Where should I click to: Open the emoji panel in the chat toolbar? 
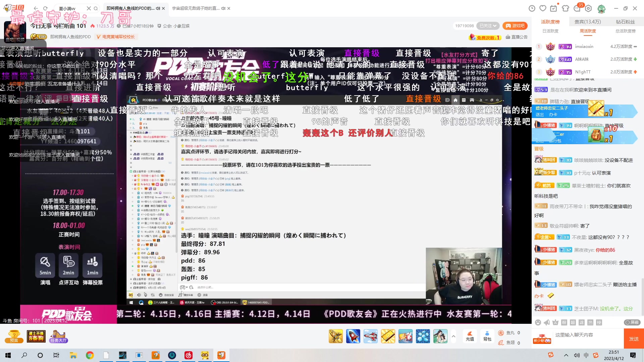click(x=538, y=322)
